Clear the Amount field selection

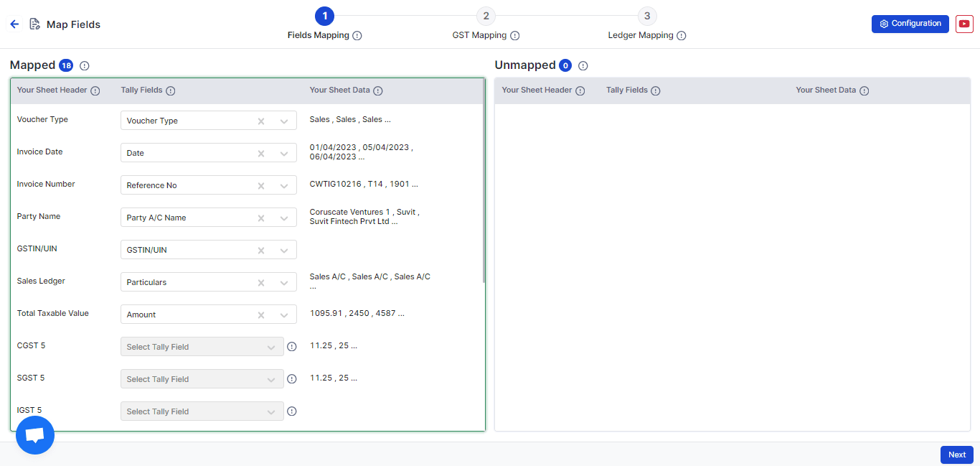(x=261, y=314)
